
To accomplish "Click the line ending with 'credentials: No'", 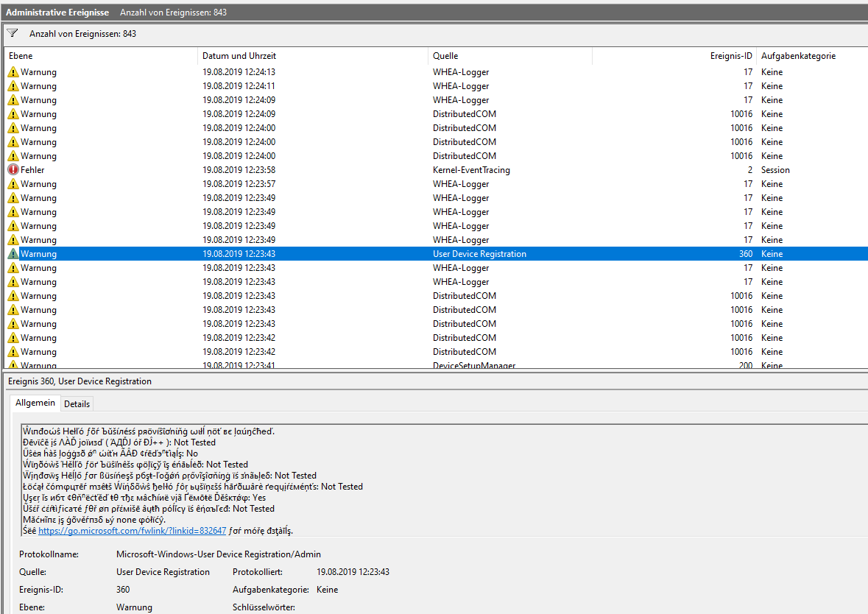I will point(110,454).
